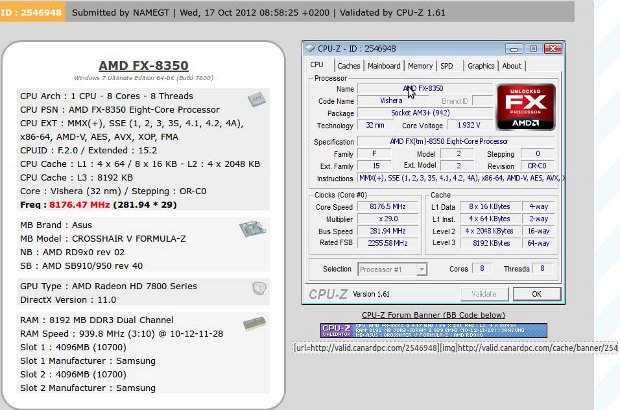Click the Multiplier value x 29.0
620x410 pixels.
(x=388, y=219)
